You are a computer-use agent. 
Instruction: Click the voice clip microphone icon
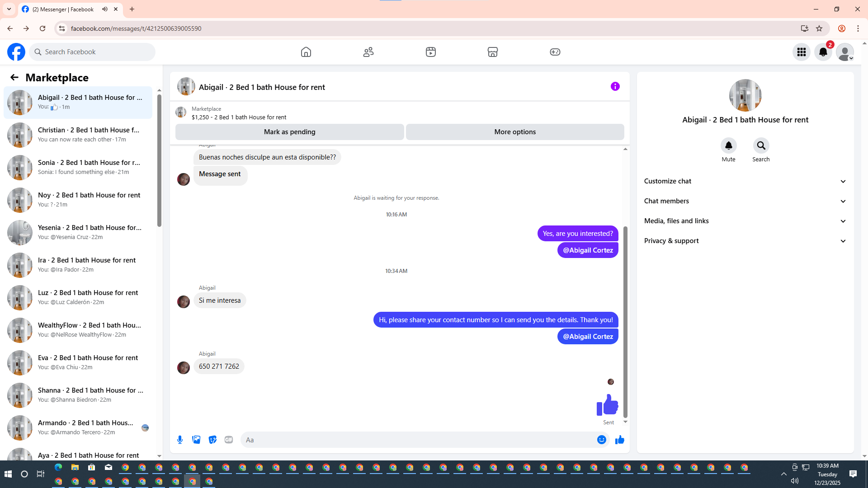click(180, 440)
